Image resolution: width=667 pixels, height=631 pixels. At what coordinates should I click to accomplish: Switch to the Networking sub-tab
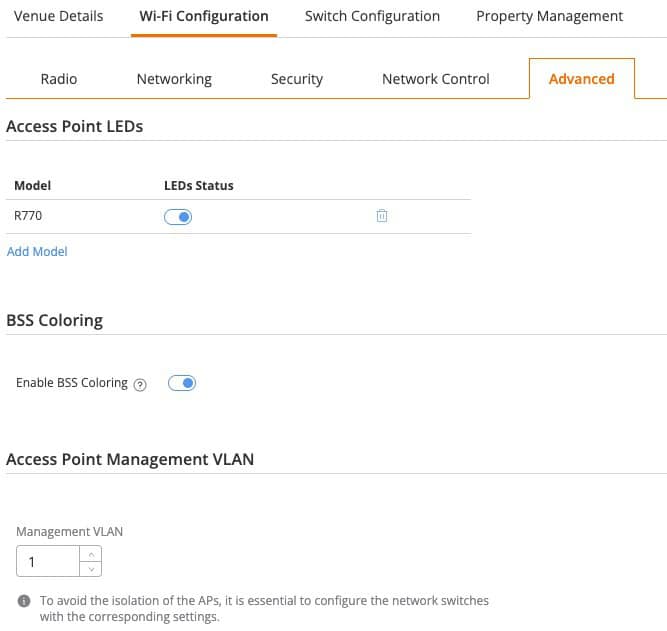coord(174,79)
